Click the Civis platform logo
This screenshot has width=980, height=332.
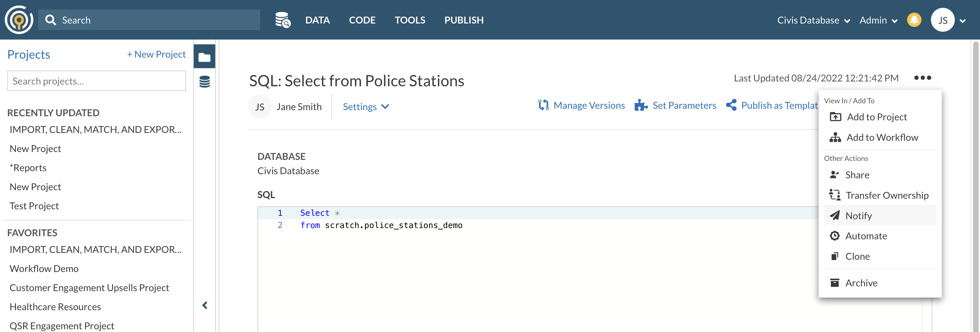pyautogui.click(x=19, y=20)
